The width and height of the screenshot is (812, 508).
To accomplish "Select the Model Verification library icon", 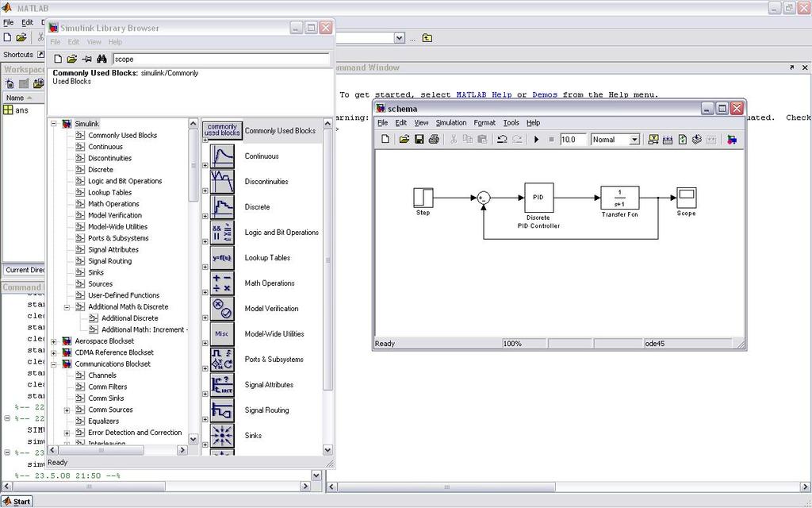I will coord(222,309).
